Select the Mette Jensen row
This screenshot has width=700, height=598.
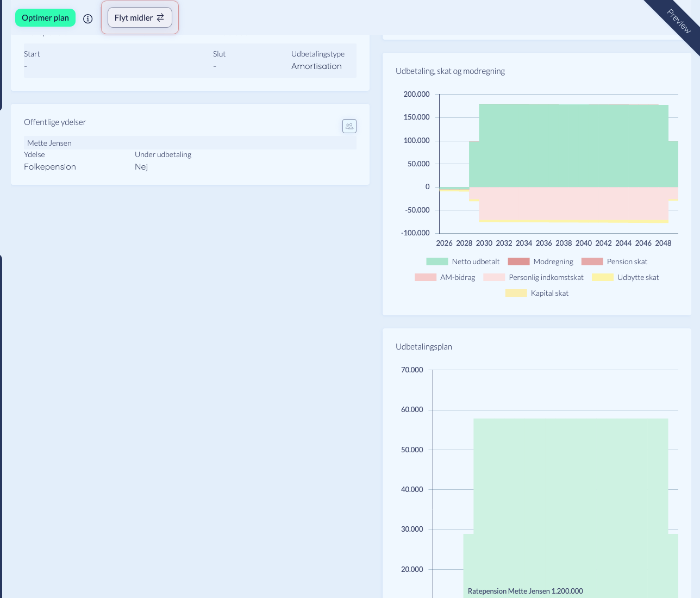click(x=190, y=143)
